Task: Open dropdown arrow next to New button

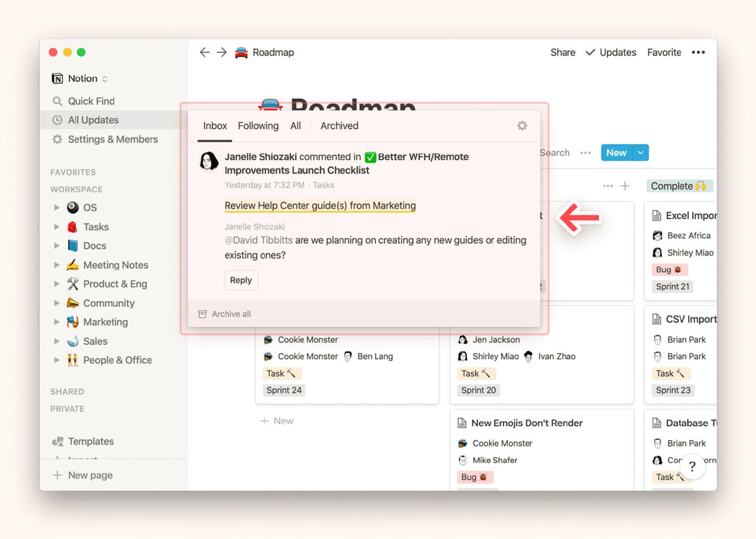Action: click(x=640, y=152)
